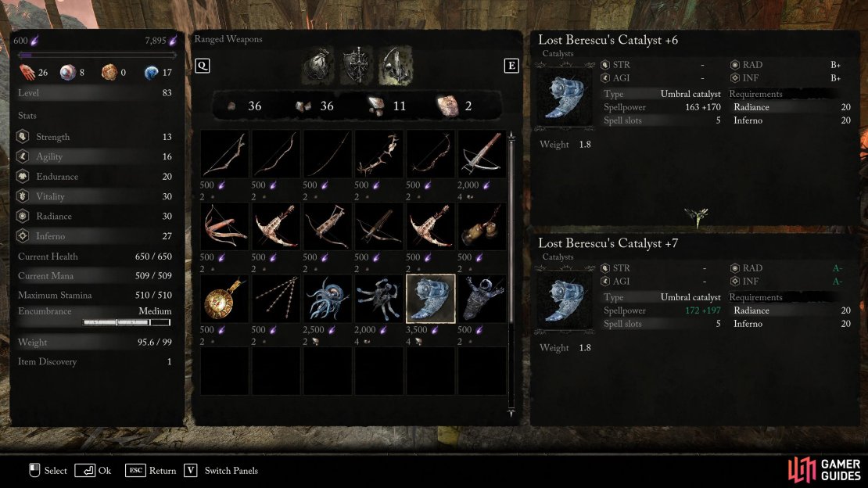Click the scrollbar down arrow in item grid
868x488 pixels.
(x=511, y=412)
